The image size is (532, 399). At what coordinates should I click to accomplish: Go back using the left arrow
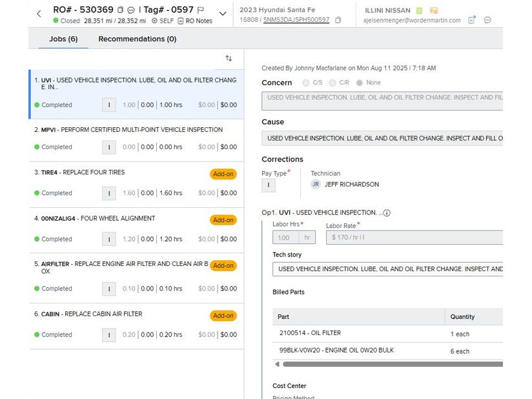[39, 14]
